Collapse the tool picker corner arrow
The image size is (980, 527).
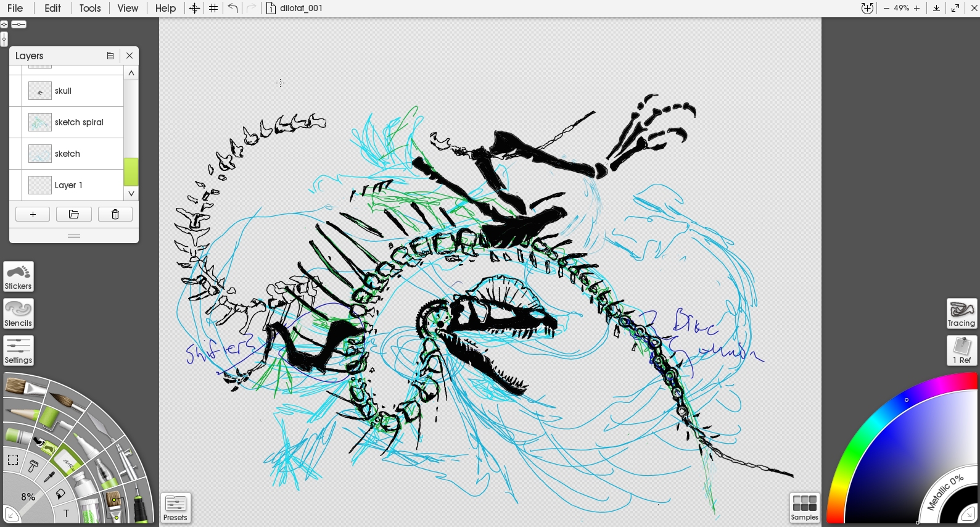click(10, 514)
